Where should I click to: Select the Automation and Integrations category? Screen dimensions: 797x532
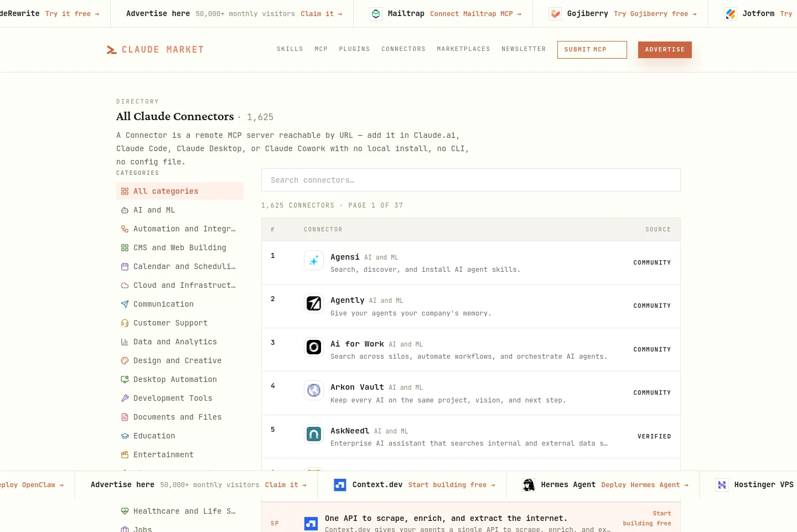180,229
